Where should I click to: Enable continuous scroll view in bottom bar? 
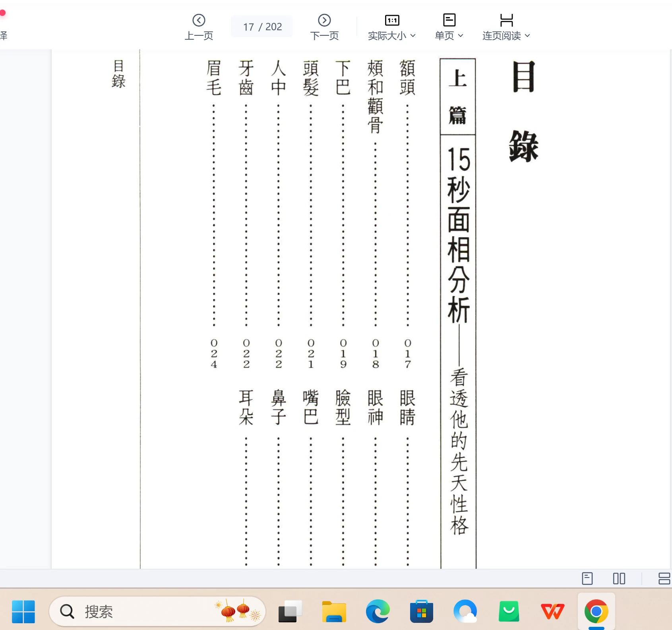[x=664, y=578]
